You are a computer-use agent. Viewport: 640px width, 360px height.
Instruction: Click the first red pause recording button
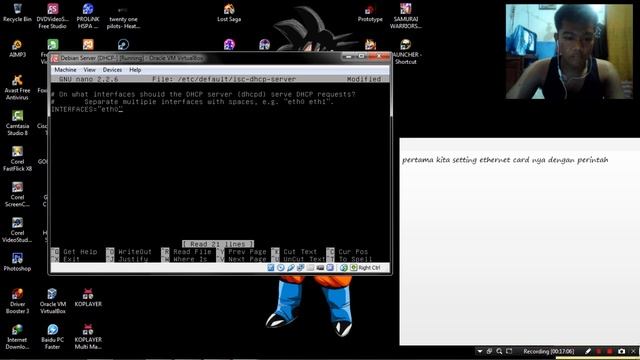pyautogui.click(x=598, y=351)
